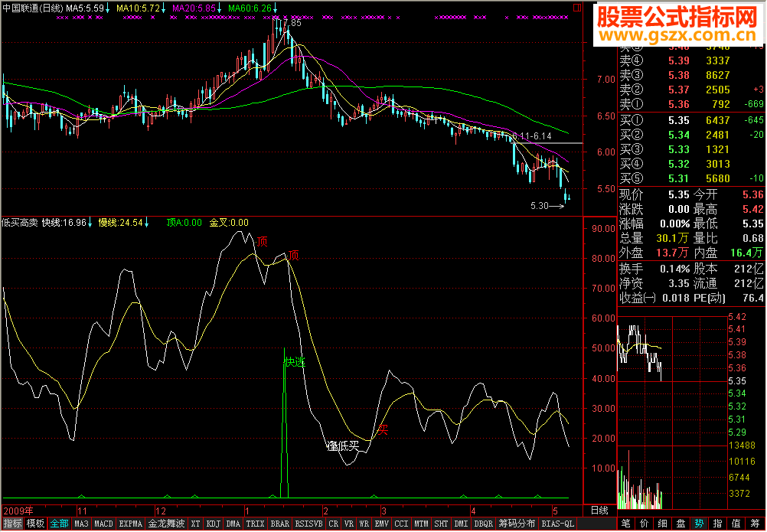Show the TRIX indicator

[256, 524]
